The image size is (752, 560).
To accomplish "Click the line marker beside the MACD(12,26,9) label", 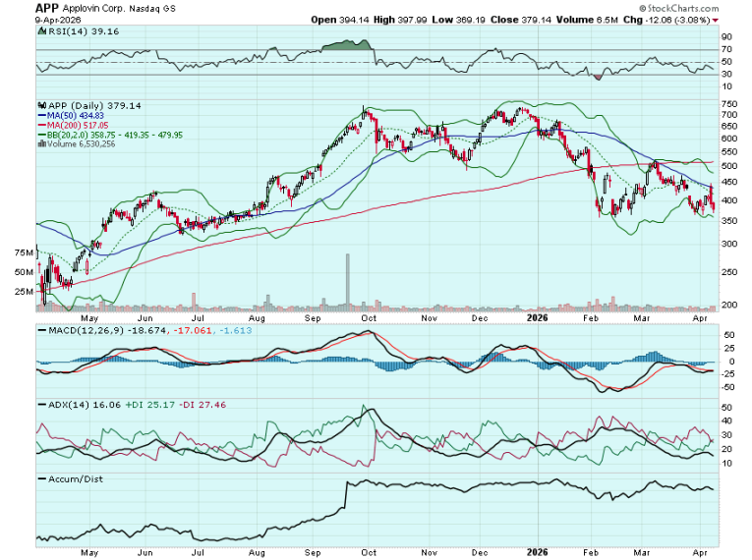I will pyautogui.click(x=41, y=331).
